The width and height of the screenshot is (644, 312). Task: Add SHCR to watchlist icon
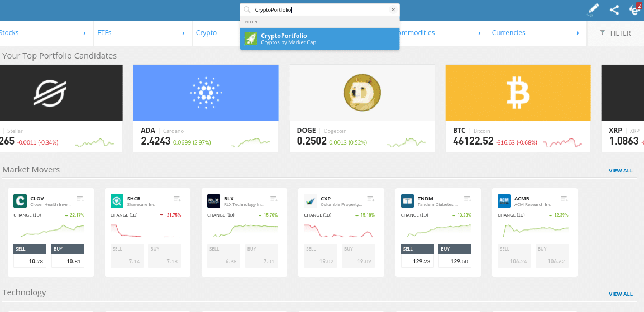pyautogui.click(x=177, y=199)
